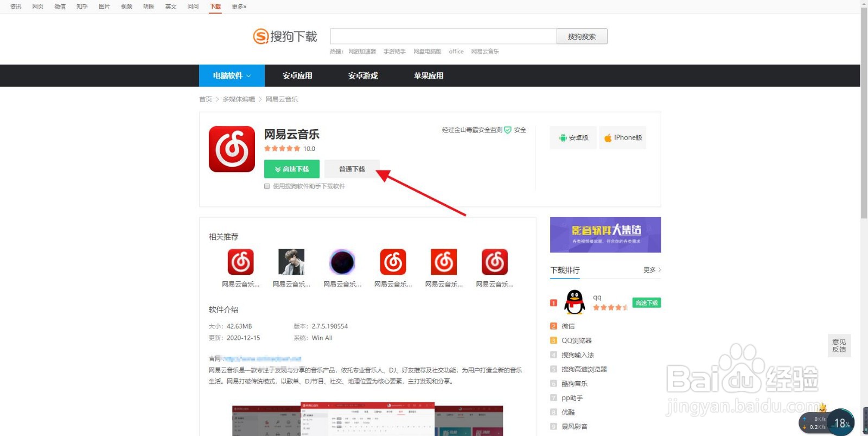Open the recommended app with person photo
868x436 pixels.
pos(291,262)
